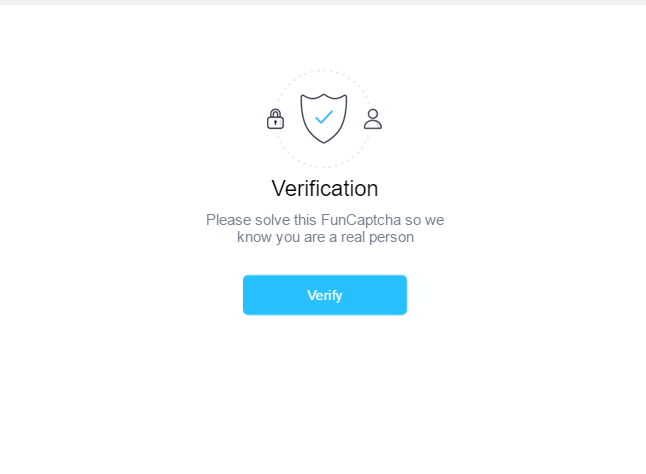Tap the security shield outline graphic
Viewport: 646px width, 474px height.
324,119
